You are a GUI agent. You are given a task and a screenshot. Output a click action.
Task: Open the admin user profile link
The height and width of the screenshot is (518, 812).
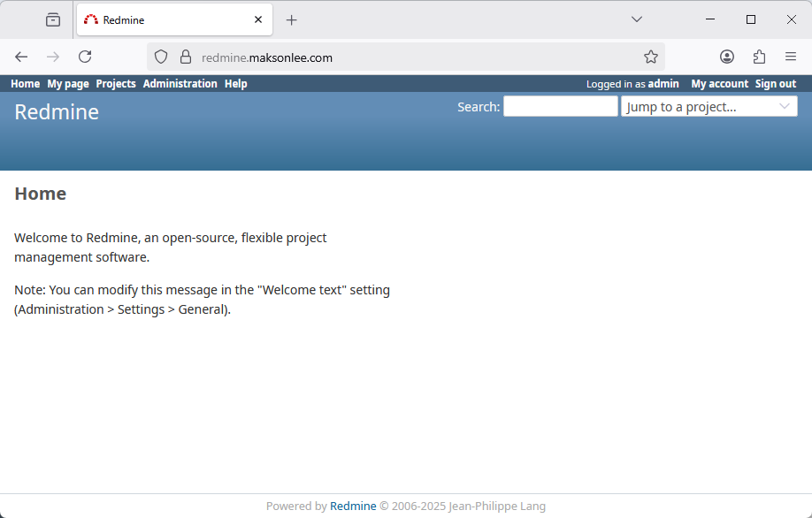click(663, 84)
